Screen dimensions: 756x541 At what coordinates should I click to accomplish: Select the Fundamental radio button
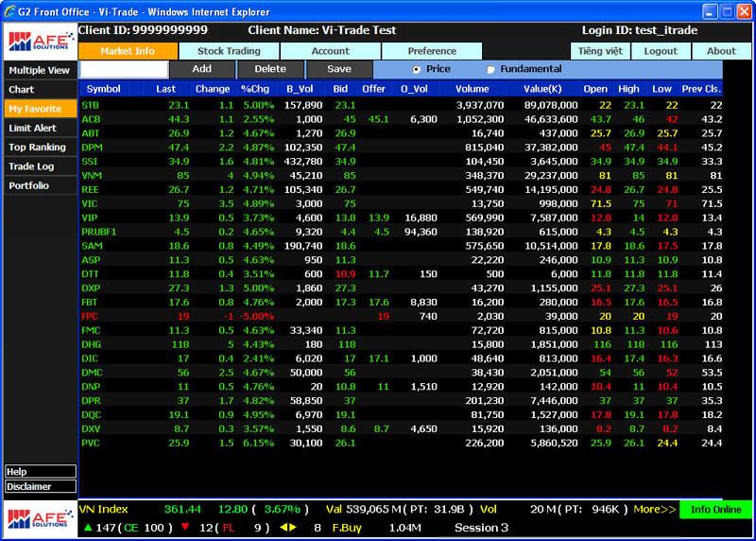pos(490,69)
